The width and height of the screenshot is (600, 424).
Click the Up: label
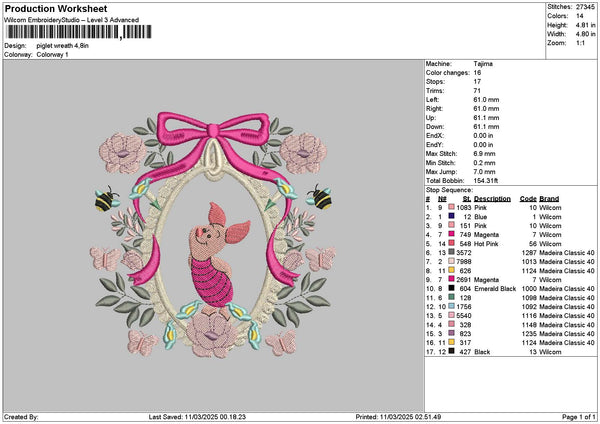431,118
